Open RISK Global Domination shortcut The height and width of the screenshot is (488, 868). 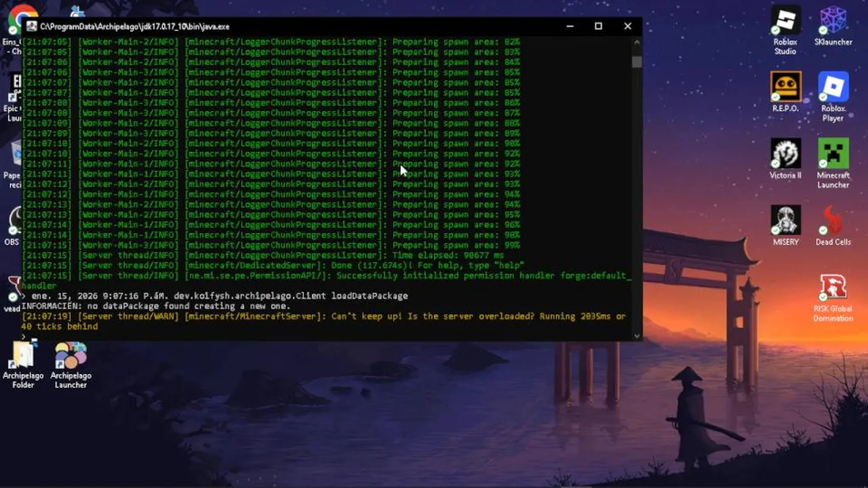[x=833, y=298]
